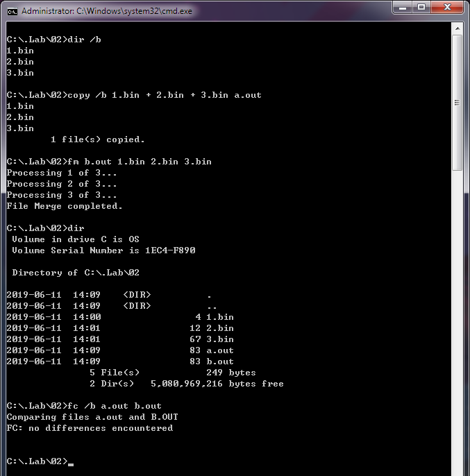
Task: Click the final C:\.Lab\02> prompt
Action: click(x=40, y=461)
